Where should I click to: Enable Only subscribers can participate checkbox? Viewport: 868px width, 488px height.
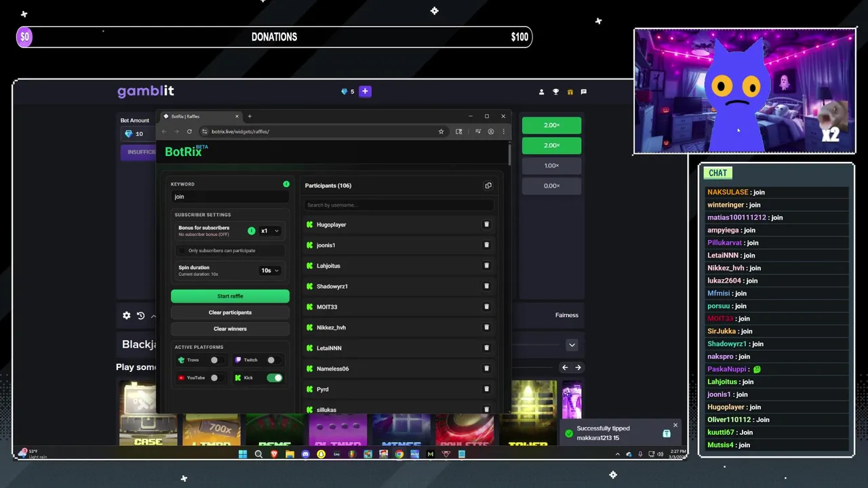pyautogui.click(x=182, y=251)
